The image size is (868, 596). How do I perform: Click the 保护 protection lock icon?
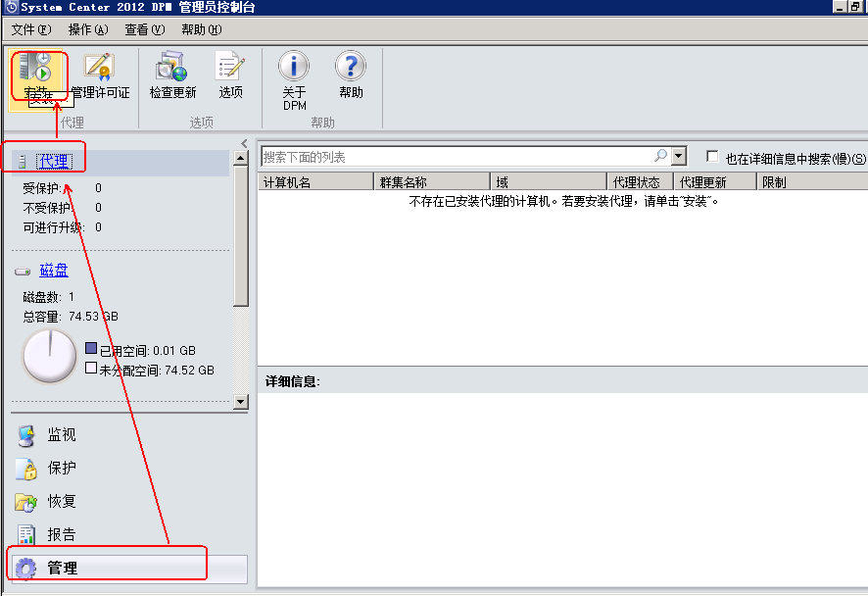click(26, 469)
